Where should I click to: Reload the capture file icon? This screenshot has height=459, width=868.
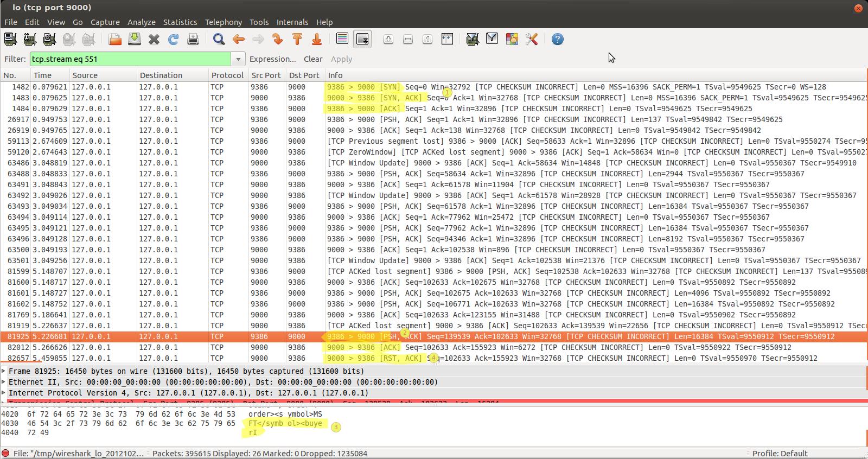(x=174, y=39)
